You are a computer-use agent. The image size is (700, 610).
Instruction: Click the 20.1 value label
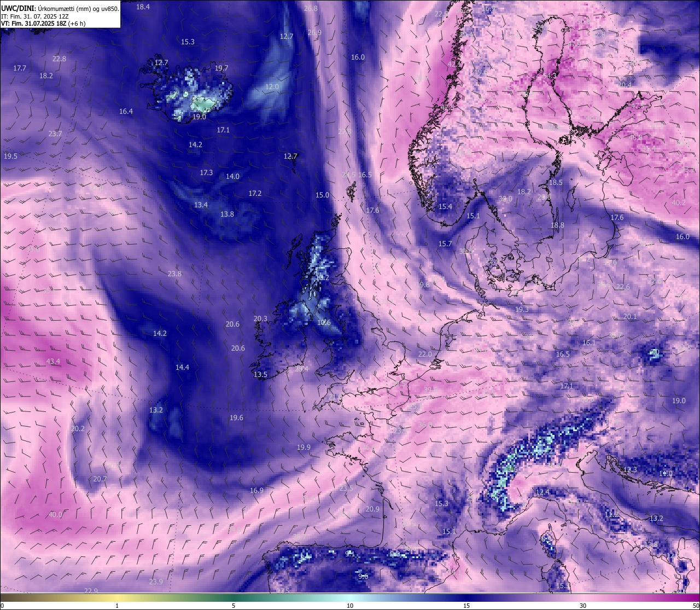tap(630, 316)
